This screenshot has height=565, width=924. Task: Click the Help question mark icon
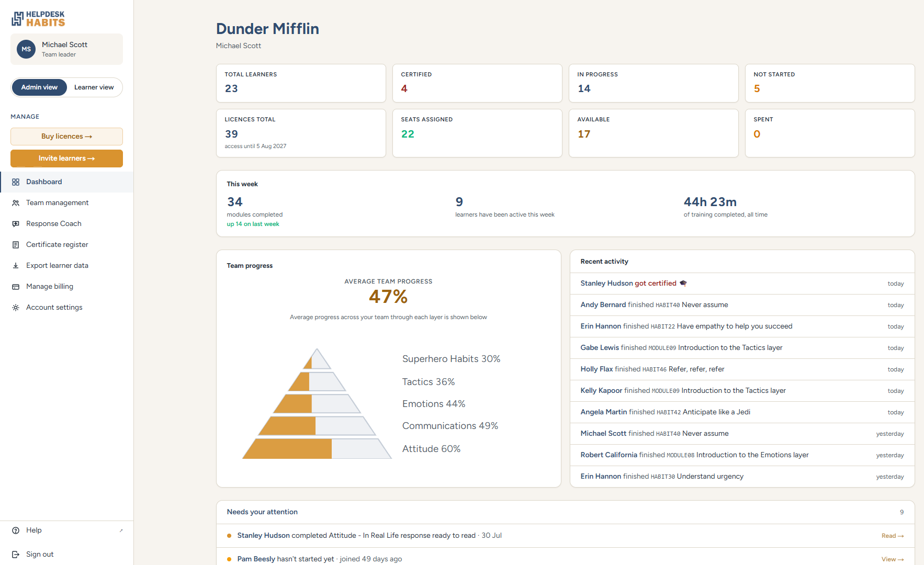[16, 530]
